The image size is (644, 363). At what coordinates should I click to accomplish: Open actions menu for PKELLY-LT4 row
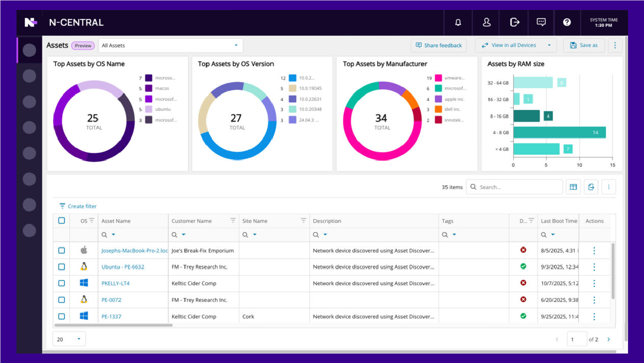click(594, 283)
